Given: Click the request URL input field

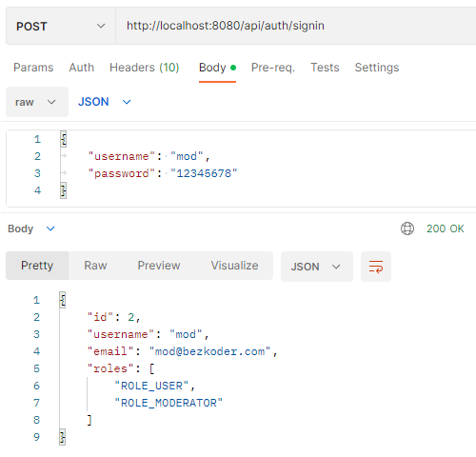Looking at the screenshot, I should click(x=296, y=26).
